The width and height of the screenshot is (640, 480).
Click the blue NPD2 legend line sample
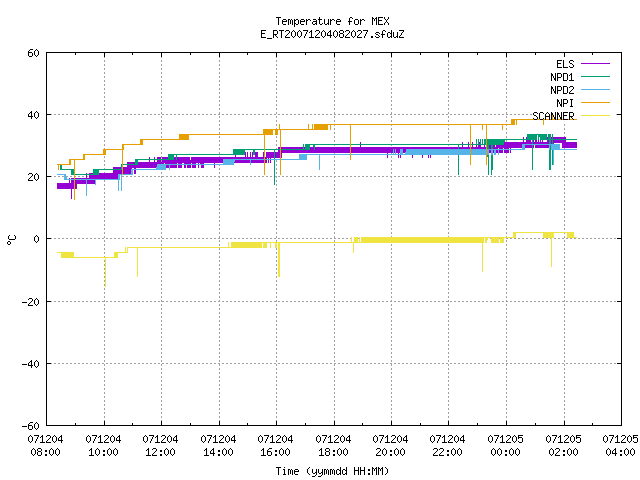[595, 89]
